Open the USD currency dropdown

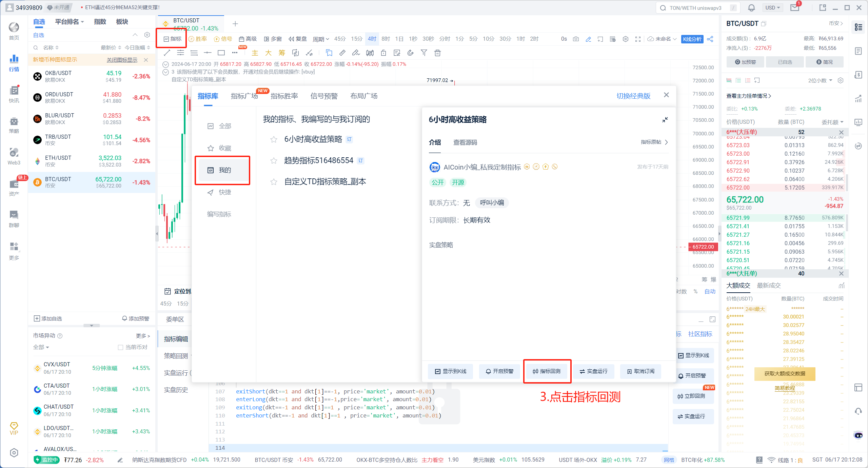773,8
